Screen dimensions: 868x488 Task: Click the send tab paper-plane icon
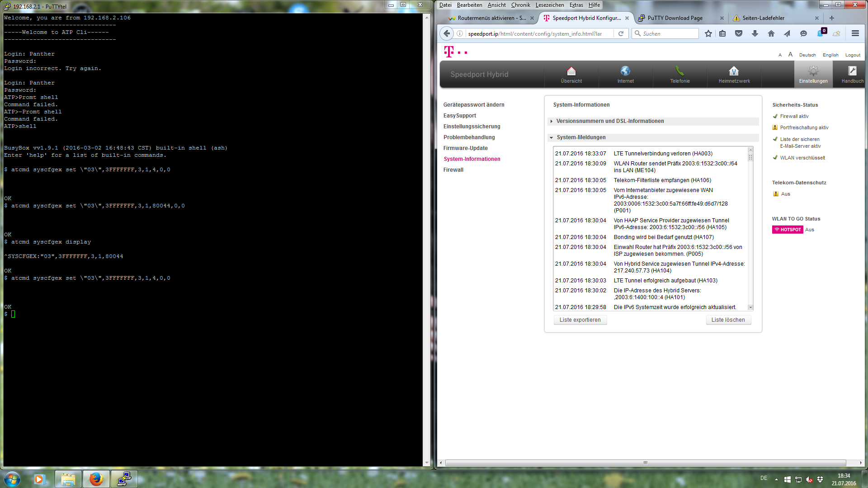tap(787, 33)
